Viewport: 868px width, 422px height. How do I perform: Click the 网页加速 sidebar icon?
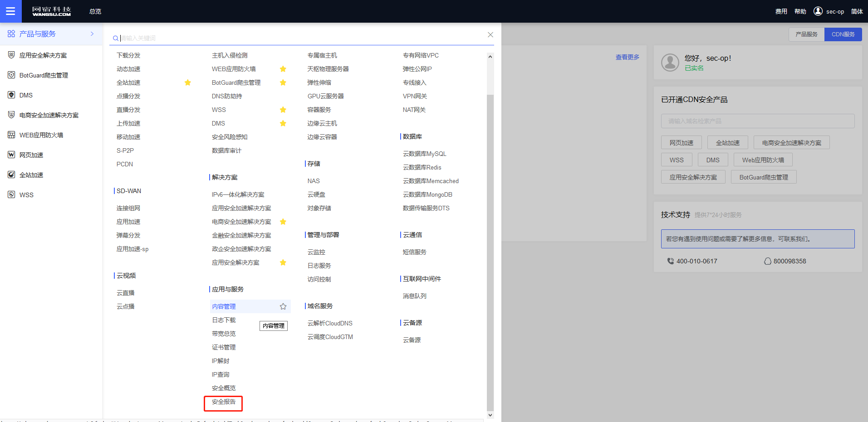11,155
